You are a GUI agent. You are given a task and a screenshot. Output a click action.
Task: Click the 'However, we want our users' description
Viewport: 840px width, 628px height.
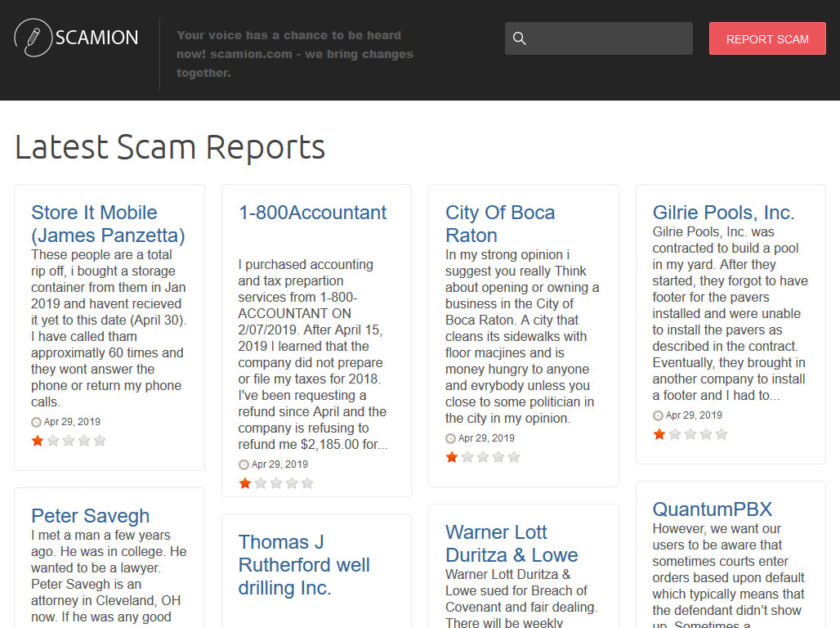[728, 574]
